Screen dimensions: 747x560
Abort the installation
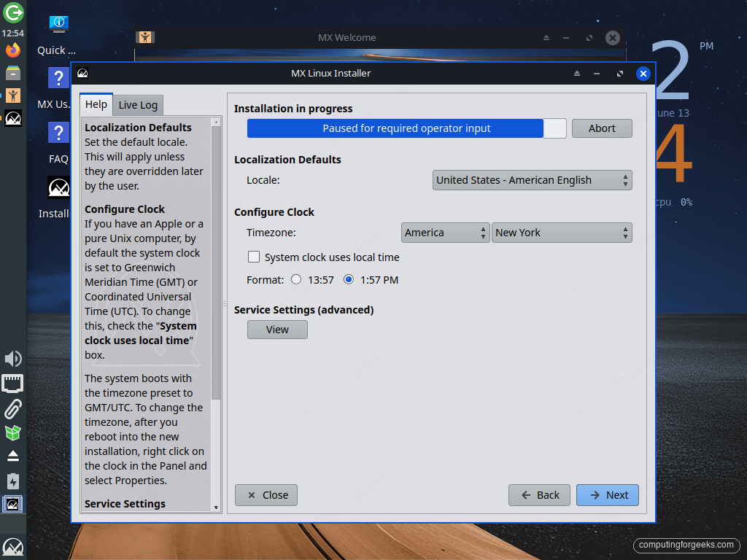pyautogui.click(x=602, y=128)
